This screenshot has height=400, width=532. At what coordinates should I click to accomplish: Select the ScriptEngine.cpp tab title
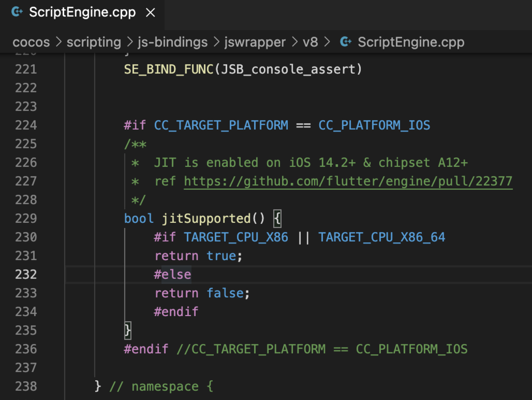(x=82, y=12)
